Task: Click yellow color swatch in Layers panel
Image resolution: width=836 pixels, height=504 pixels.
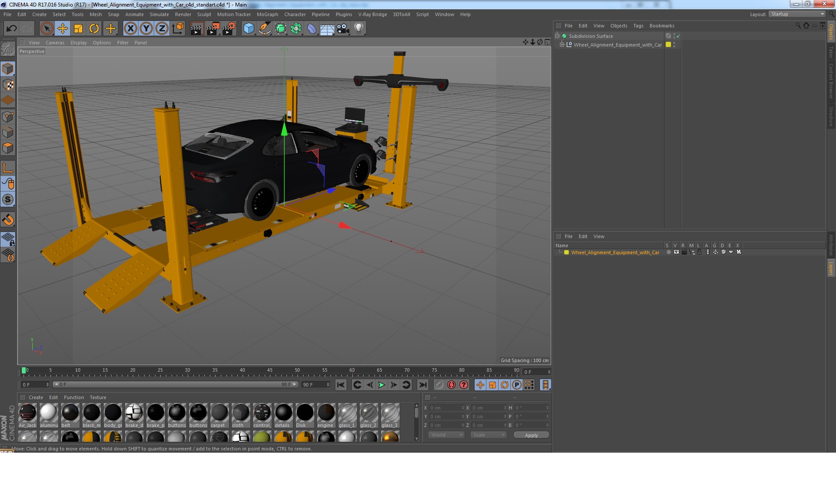Action: [x=566, y=252]
